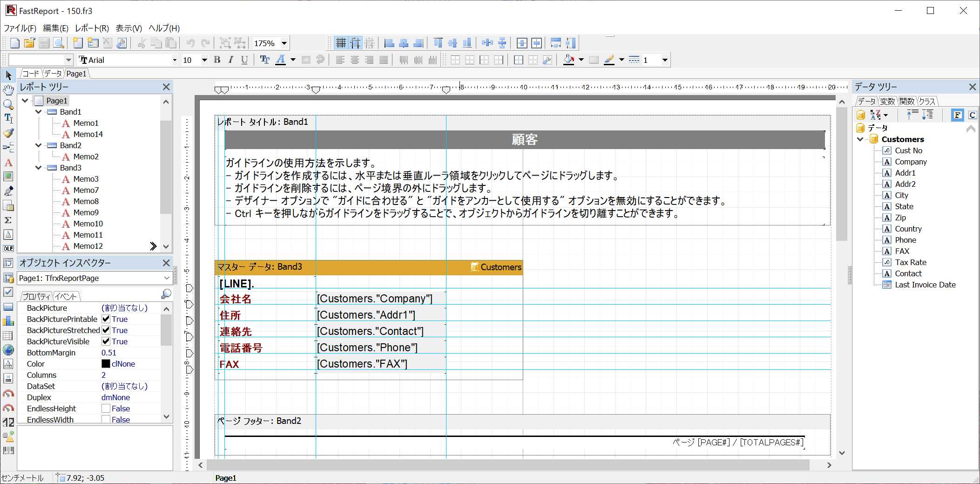Switch to the コード tab

[x=31, y=74]
